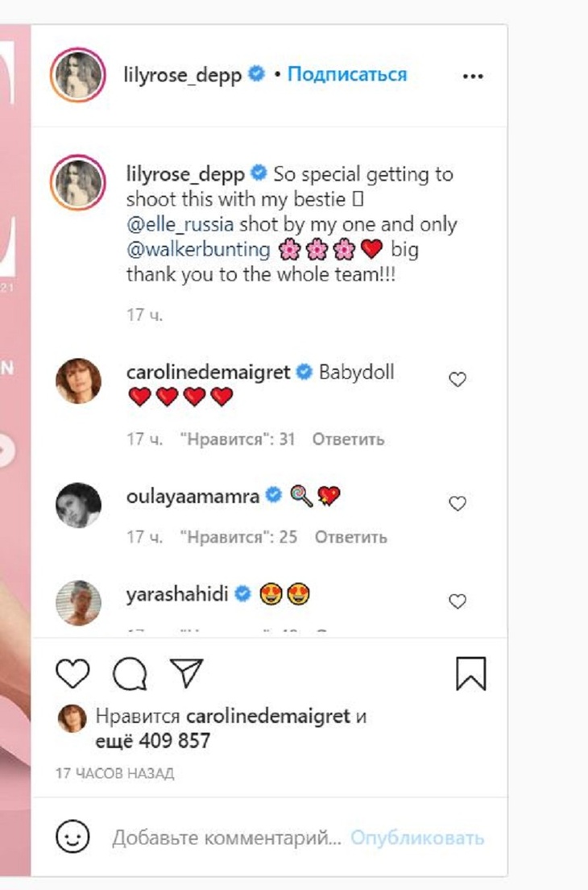
Task: Open lilyrose_depp profile avatar in header
Action: [x=78, y=76]
